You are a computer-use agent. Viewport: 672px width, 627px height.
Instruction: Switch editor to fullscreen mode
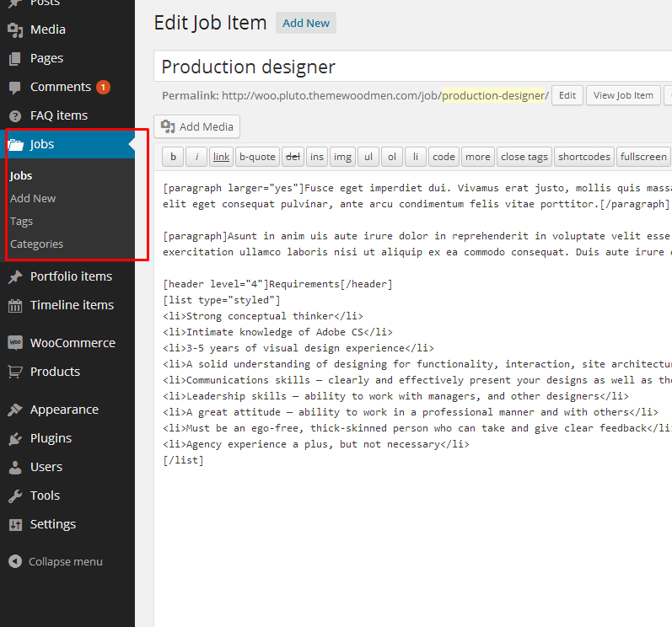643,158
